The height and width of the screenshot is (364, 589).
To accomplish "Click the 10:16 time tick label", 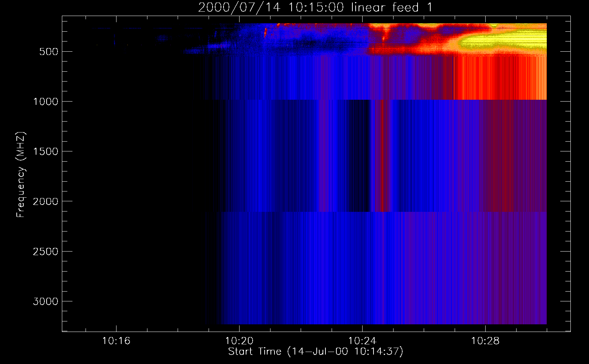I will (116, 341).
